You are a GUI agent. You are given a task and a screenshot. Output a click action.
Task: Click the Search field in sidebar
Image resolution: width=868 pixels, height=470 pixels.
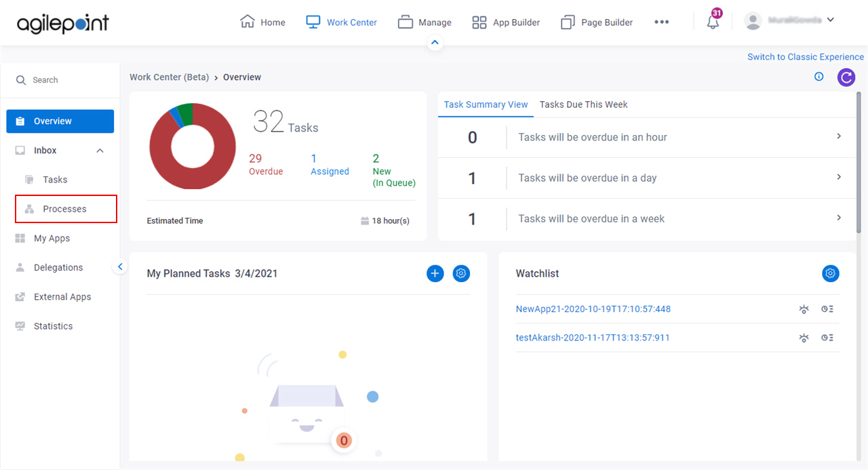[60, 80]
